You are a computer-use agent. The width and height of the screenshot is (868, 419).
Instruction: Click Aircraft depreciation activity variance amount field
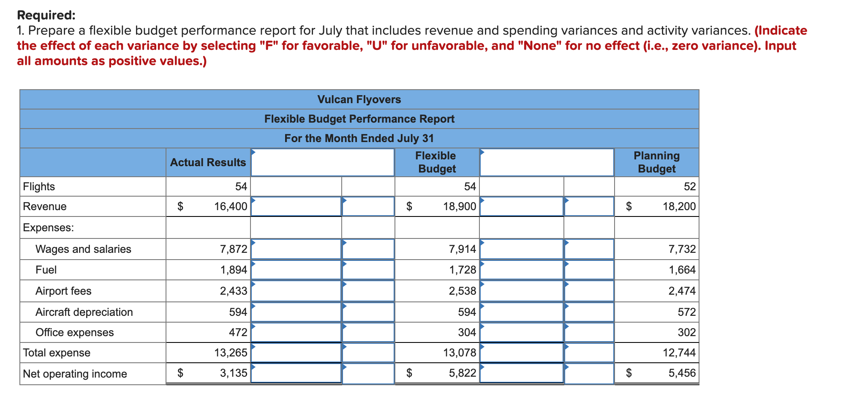pos(522,312)
